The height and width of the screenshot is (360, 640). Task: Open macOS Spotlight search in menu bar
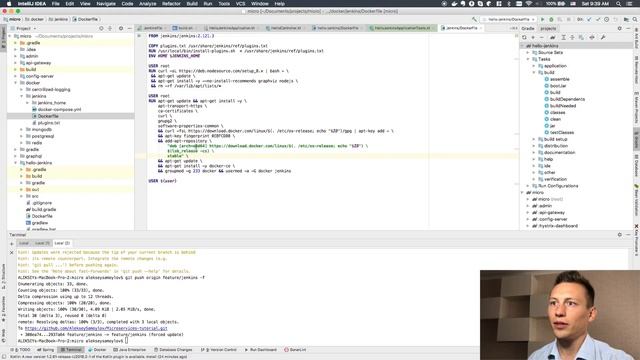[x=619, y=4]
